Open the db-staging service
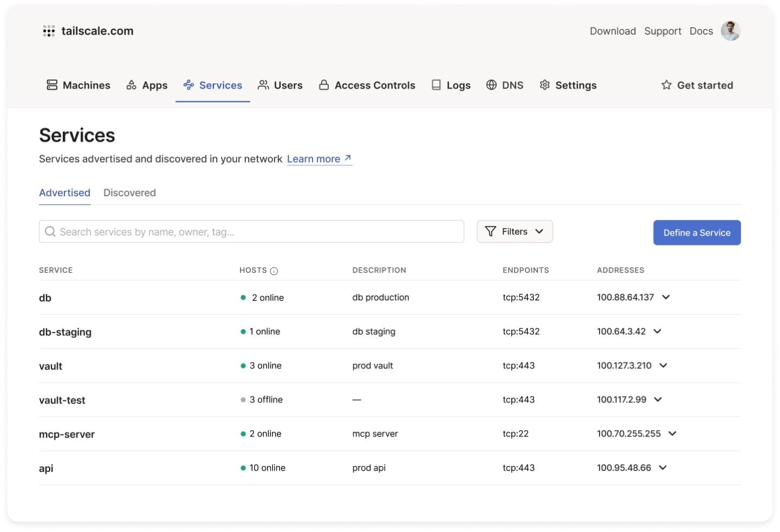The image size is (780, 532). [x=65, y=332]
